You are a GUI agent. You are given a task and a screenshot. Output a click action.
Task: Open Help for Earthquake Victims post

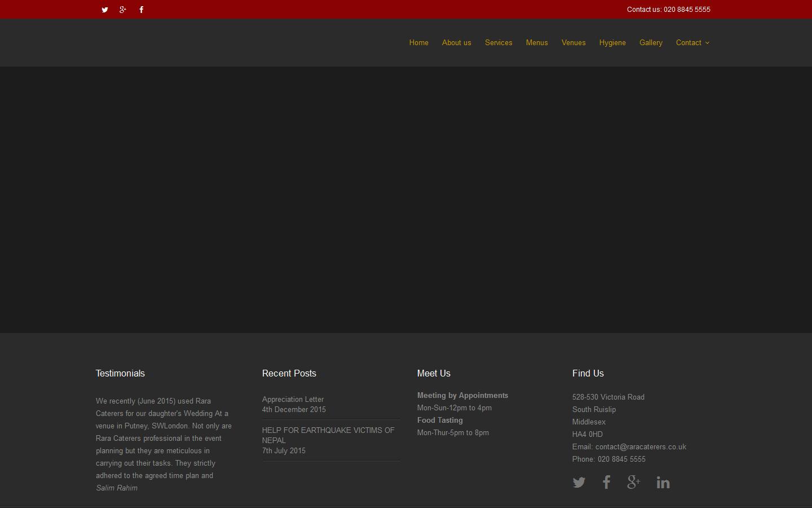328,435
